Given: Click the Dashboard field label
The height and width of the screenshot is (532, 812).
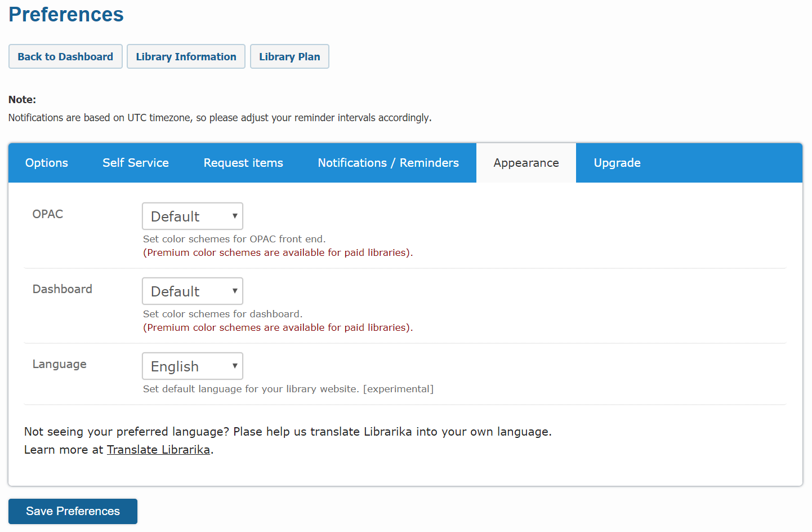Looking at the screenshot, I should (63, 289).
